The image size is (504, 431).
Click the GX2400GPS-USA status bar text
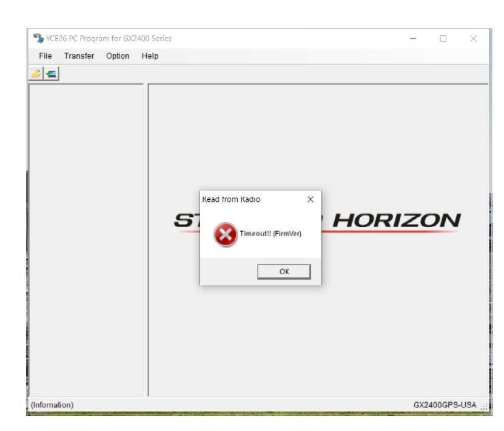(x=445, y=405)
